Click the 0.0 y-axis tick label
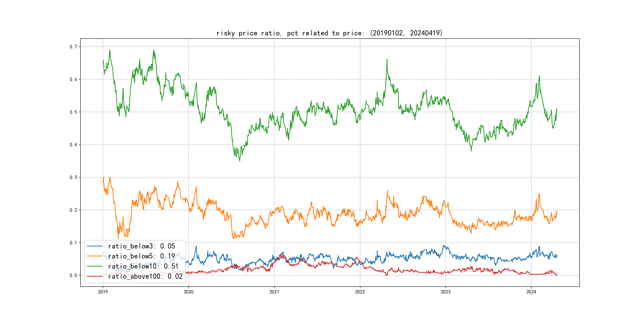This screenshot has width=644, height=322. (73, 275)
